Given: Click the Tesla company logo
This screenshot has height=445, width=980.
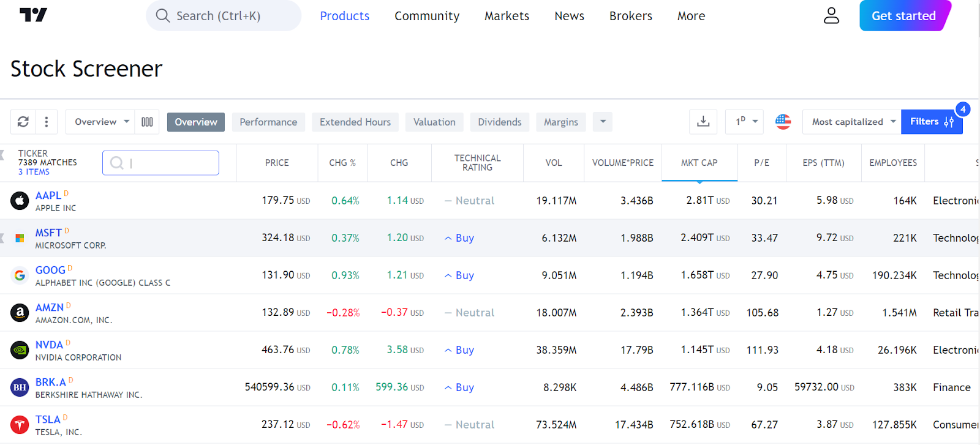Looking at the screenshot, I should click(x=20, y=425).
